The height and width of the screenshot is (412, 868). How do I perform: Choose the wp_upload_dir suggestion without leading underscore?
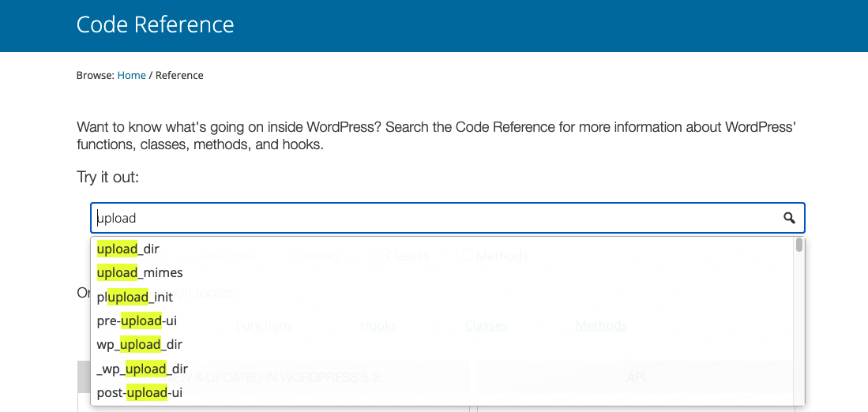(x=140, y=344)
